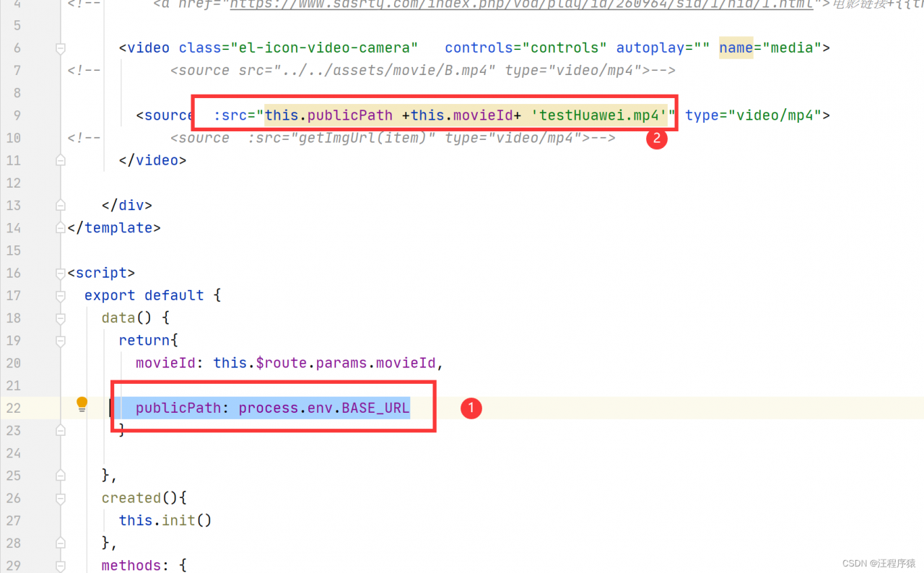
Task: Collapse the video tag fold on line 6
Action: (61, 48)
